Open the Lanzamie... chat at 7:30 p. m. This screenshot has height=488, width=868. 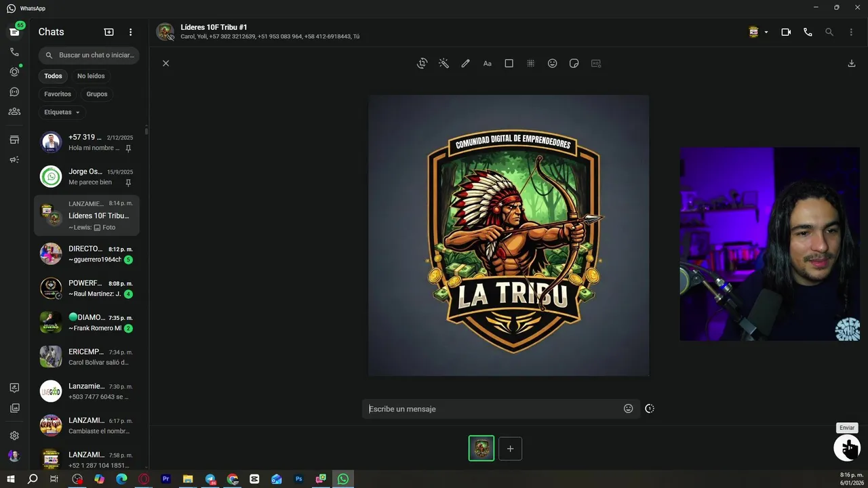pos(87,392)
